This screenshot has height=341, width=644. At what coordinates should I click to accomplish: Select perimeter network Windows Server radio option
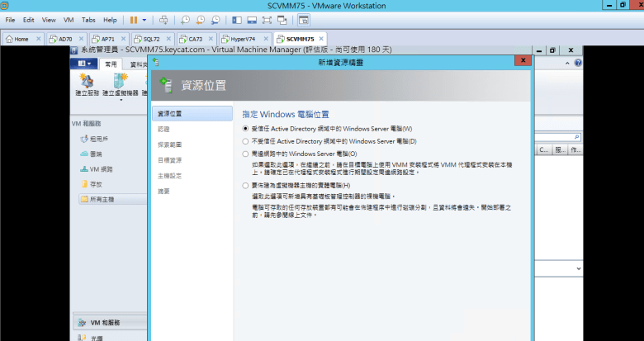click(244, 154)
